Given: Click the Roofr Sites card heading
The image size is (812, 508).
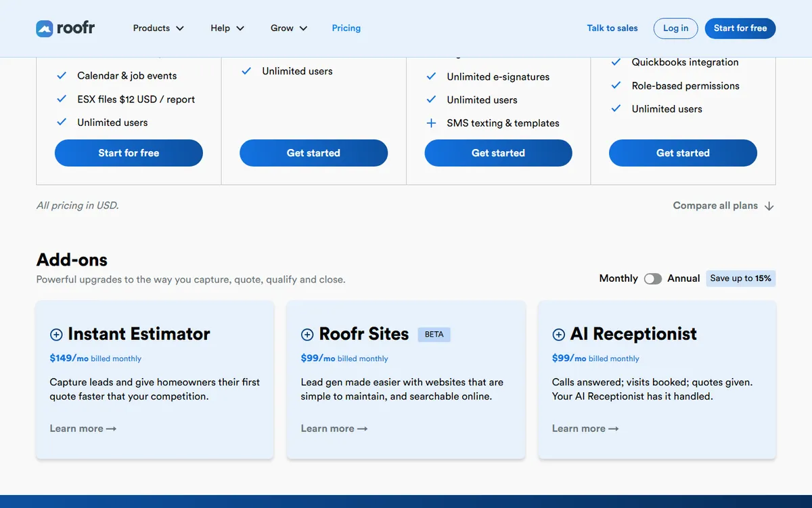Looking at the screenshot, I should [364, 334].
